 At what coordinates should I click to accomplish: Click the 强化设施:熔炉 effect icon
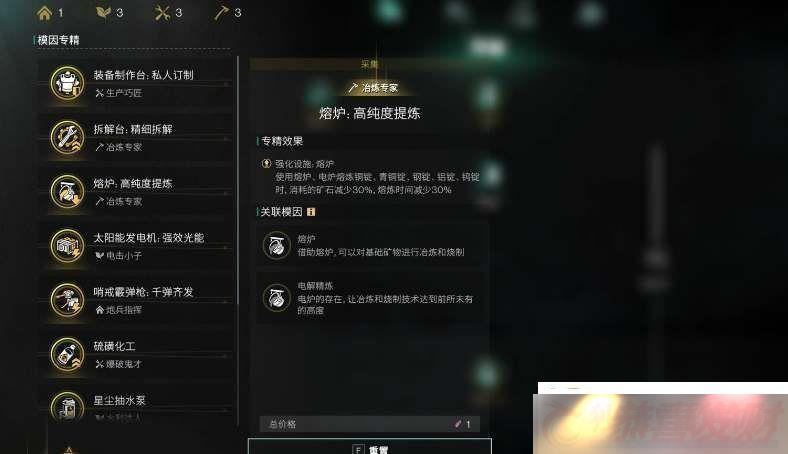tap(266, 163)
